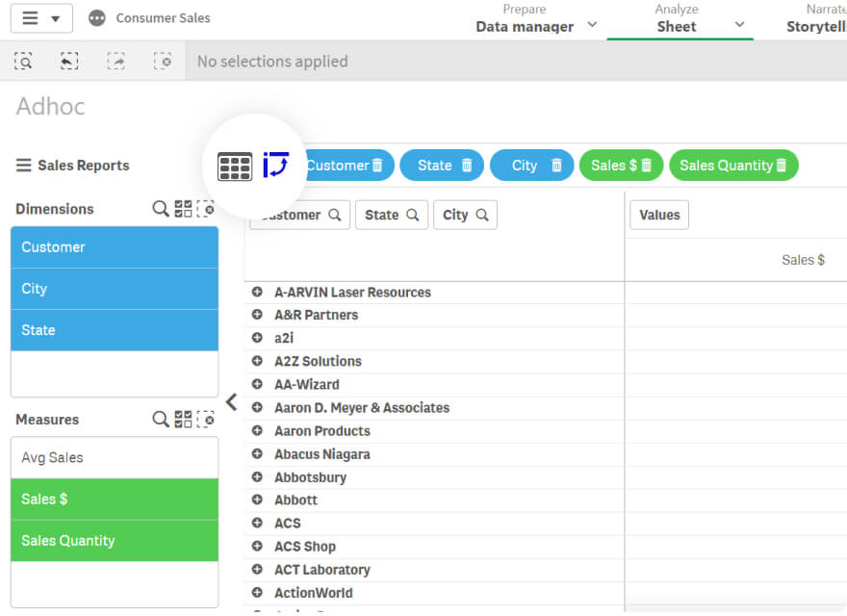The width and height of the screenshot is (847, 616).
Task: Expand Aaron D. Meyer & Associates row
Action: pos(257,407)
